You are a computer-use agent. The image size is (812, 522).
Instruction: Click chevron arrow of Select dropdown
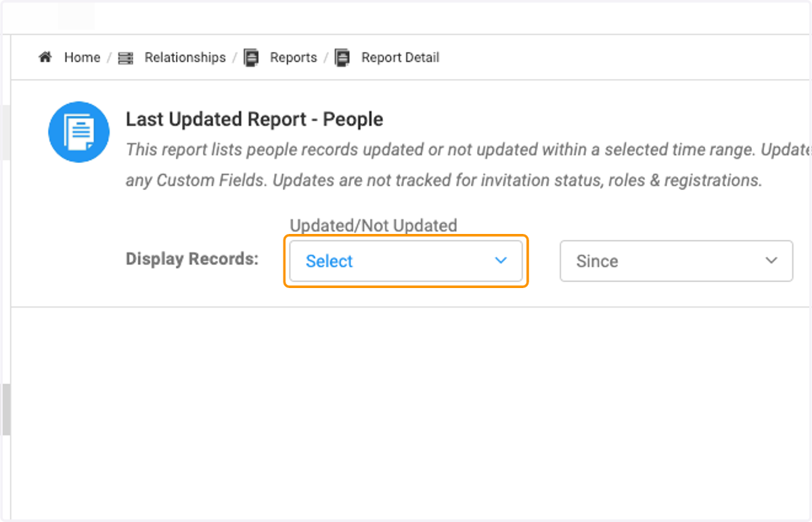(501, 260)
